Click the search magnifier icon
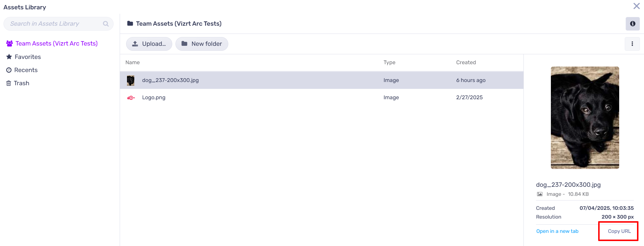The width and height of the screenshot is (644, 246). pyautogui.click(x=106, y=24)
